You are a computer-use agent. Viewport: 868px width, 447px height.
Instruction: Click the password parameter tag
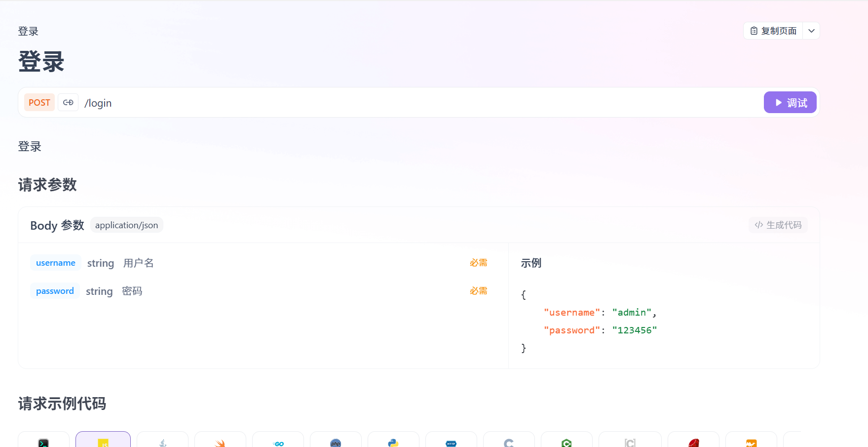55,291
